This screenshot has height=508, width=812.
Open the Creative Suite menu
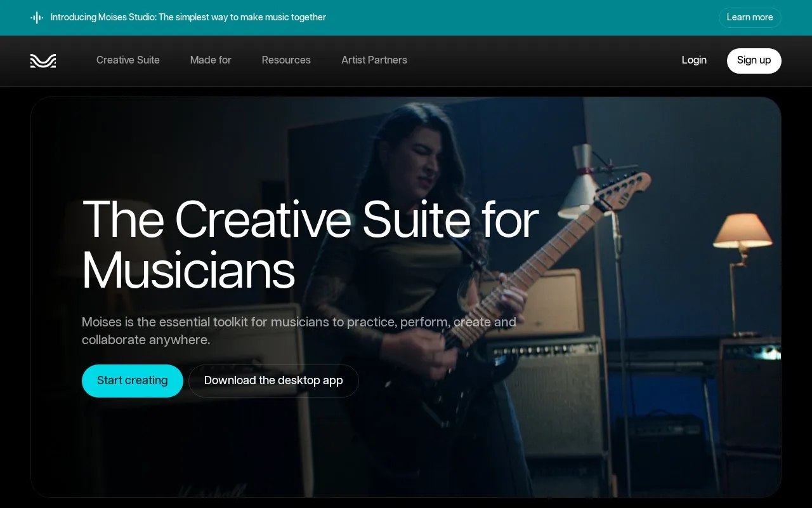[x=128, y=60]
